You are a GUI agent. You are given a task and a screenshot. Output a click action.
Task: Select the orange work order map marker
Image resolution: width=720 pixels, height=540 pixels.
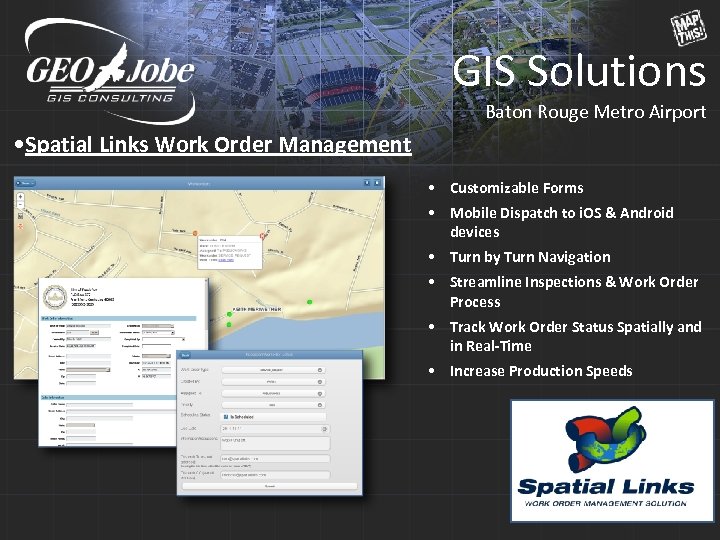pos(195,234)
